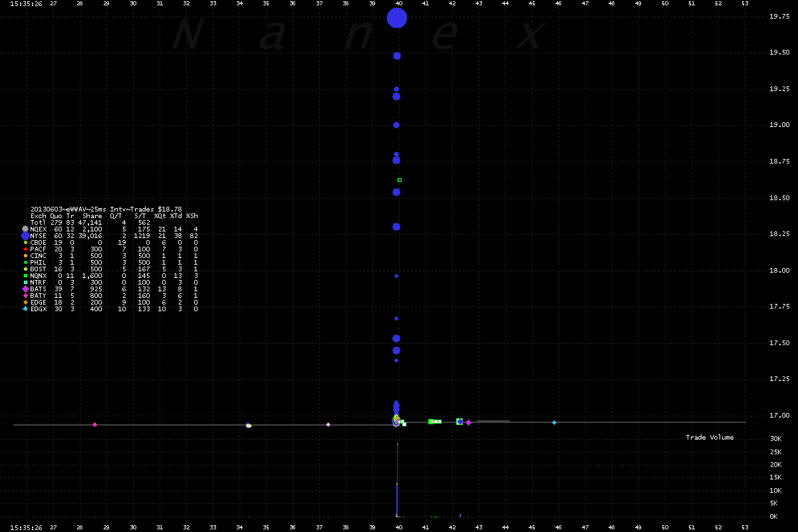The height and width of the screenshot is (532, 798).
Task: Select the purple BATS diamond trade near second 42.6
Action: (x=468, y=422)
